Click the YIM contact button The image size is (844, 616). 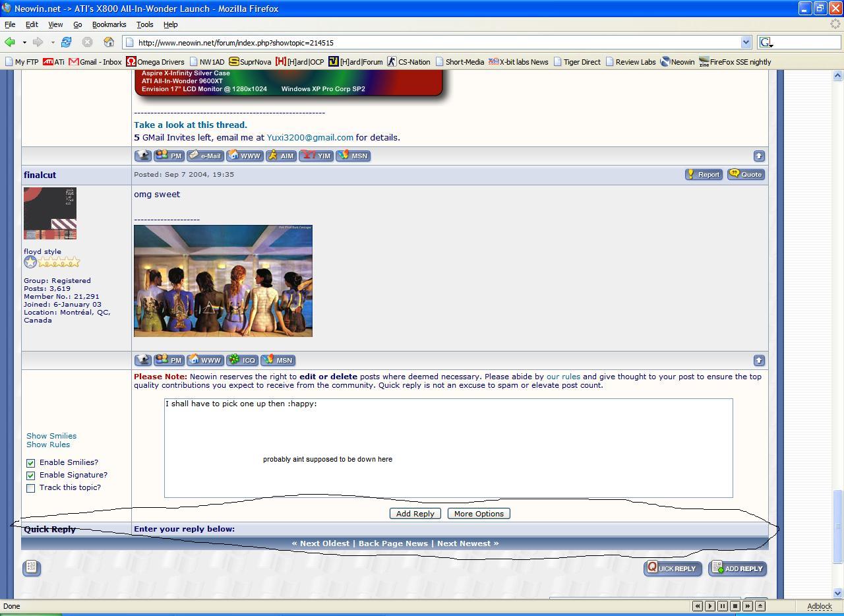tap(316, 156)
